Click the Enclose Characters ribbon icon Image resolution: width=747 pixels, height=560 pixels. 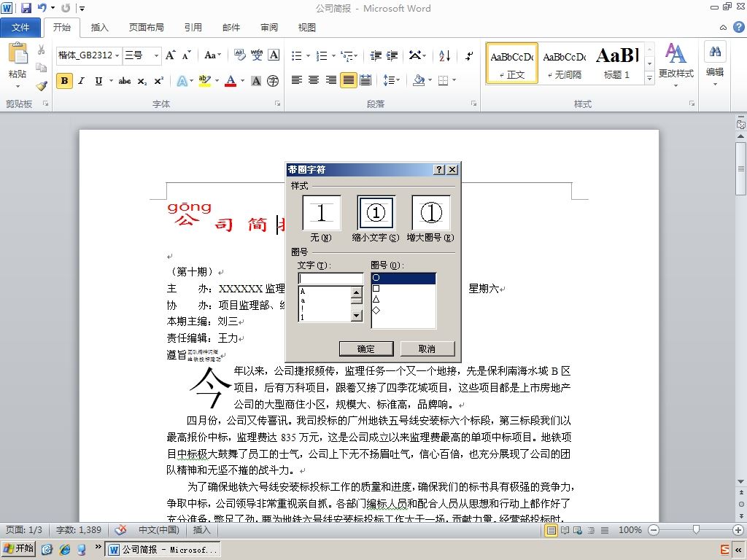273,81
